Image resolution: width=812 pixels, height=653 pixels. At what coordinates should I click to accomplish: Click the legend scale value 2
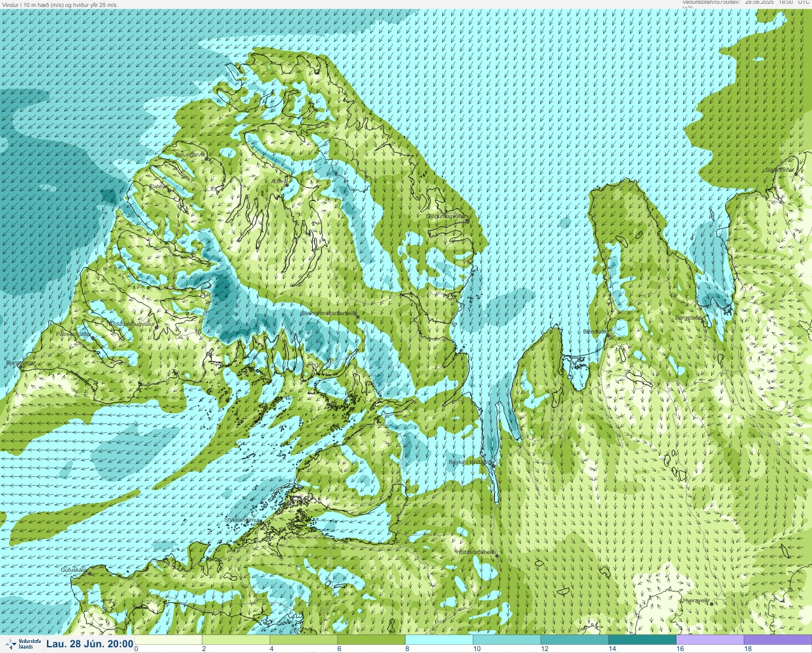pyautogui.click(x=204, y=649)
